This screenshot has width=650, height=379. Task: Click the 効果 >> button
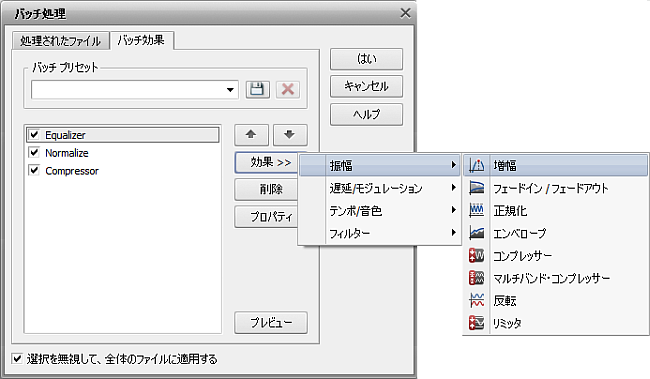(x=267, y=162)
